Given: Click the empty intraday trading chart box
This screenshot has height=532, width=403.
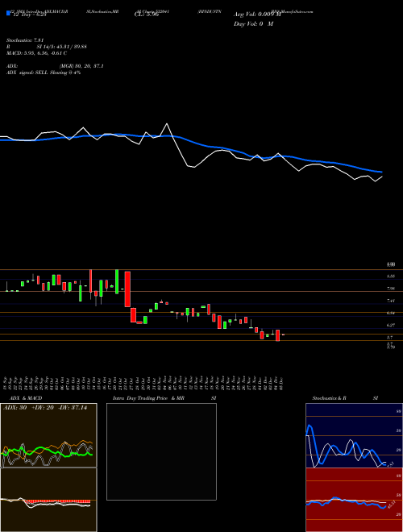Looking at the screenshot, I should (161, 451).
